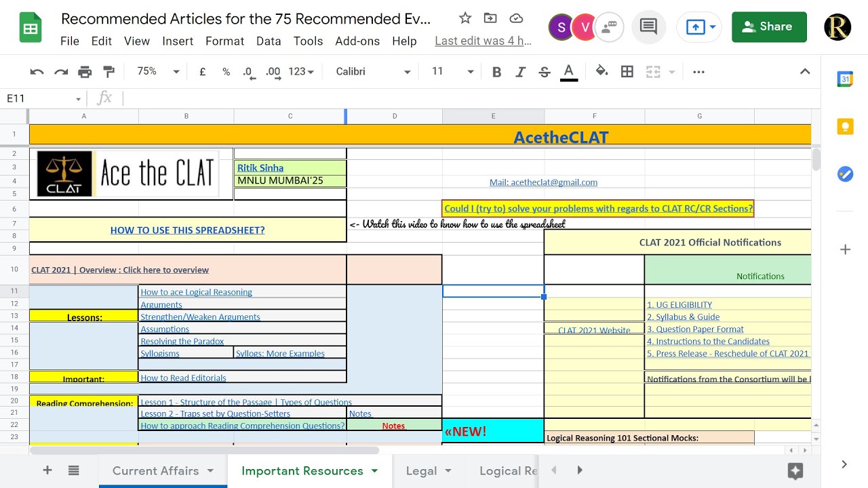Move the document to a folder
This screenshot has width=868, height=488.
tap(490, 18)
